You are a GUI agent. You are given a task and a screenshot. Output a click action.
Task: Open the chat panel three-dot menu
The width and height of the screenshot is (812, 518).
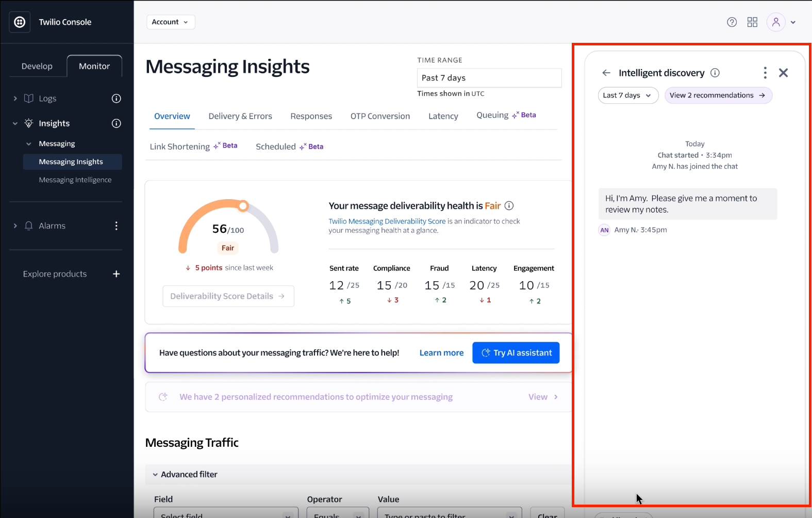pos(765,73)
